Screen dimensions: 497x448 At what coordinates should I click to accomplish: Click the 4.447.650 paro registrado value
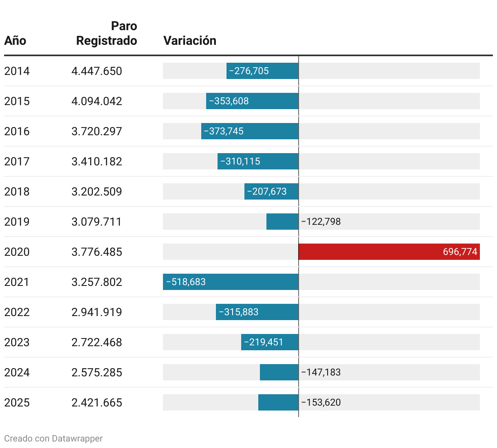point(97,71)
